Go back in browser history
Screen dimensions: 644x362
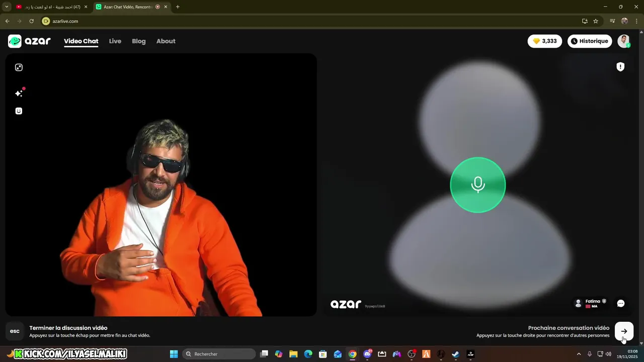[x=8, y=21]
